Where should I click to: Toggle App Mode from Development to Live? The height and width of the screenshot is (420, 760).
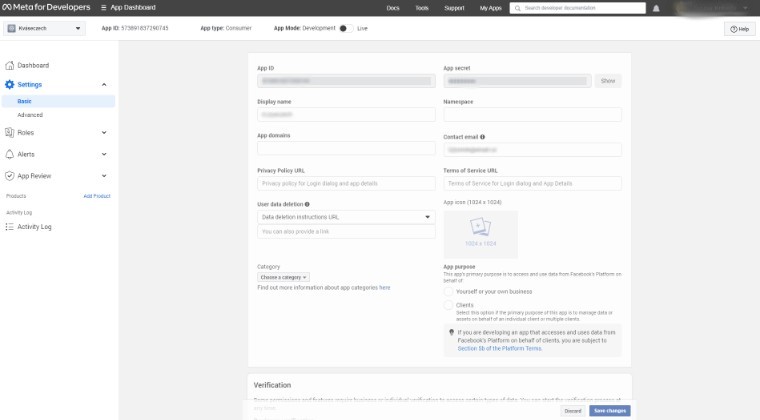(346, 29)
